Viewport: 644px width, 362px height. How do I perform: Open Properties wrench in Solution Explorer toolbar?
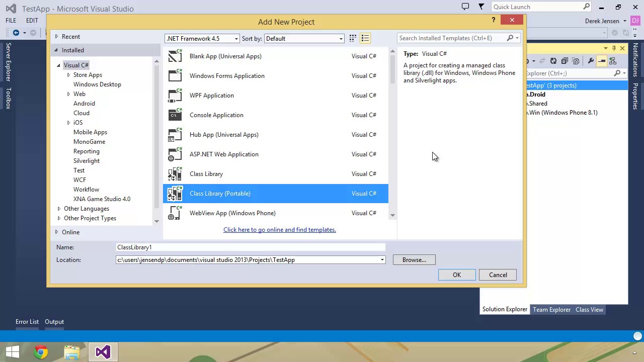click(590, 61)
